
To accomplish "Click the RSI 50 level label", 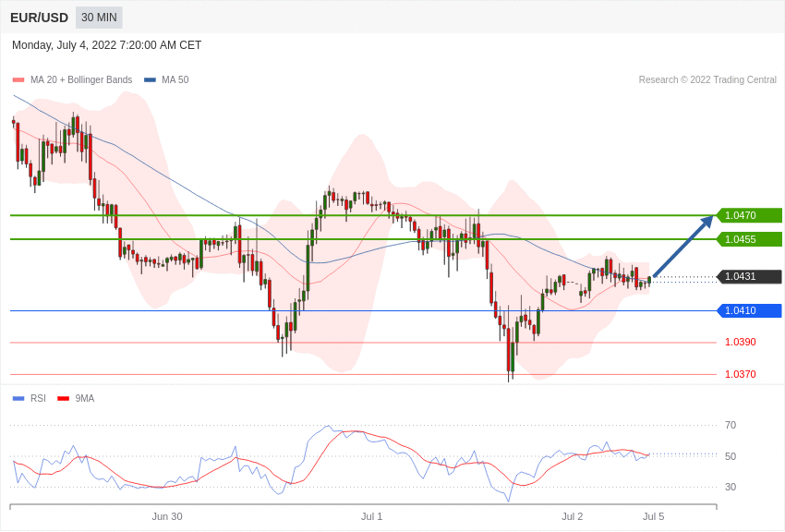I will tap(731, 456).
